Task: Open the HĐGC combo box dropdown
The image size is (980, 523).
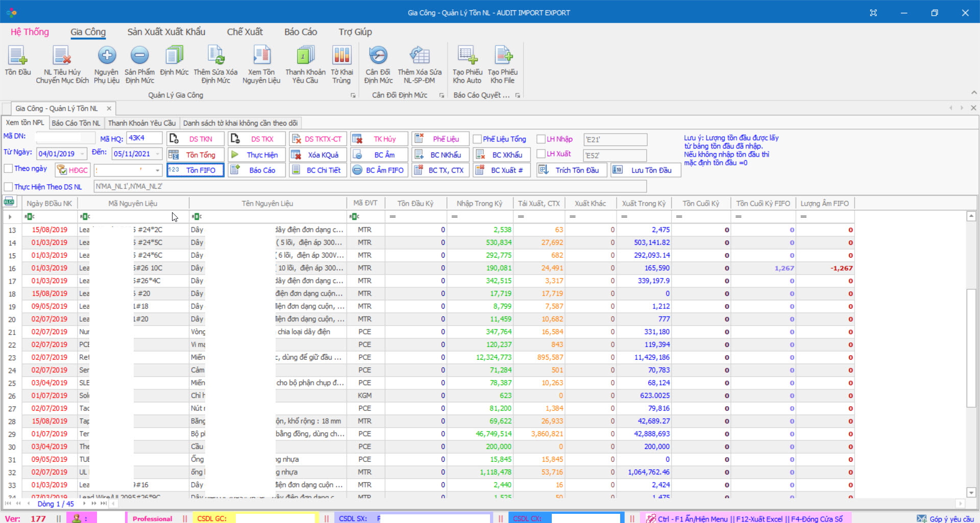Action: [157, 170]
